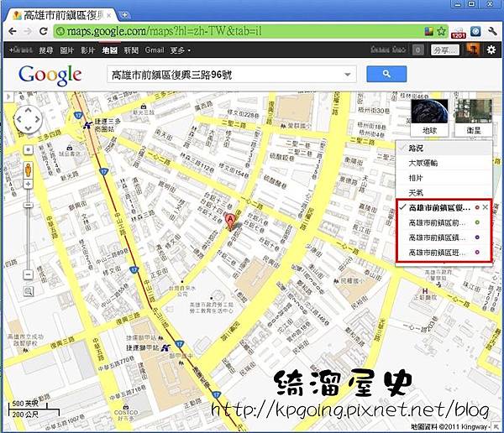Open the 搜尋 link in the Google bar
Image resolution: width=504 pixels, height=433 pixels.
point(45,50)
